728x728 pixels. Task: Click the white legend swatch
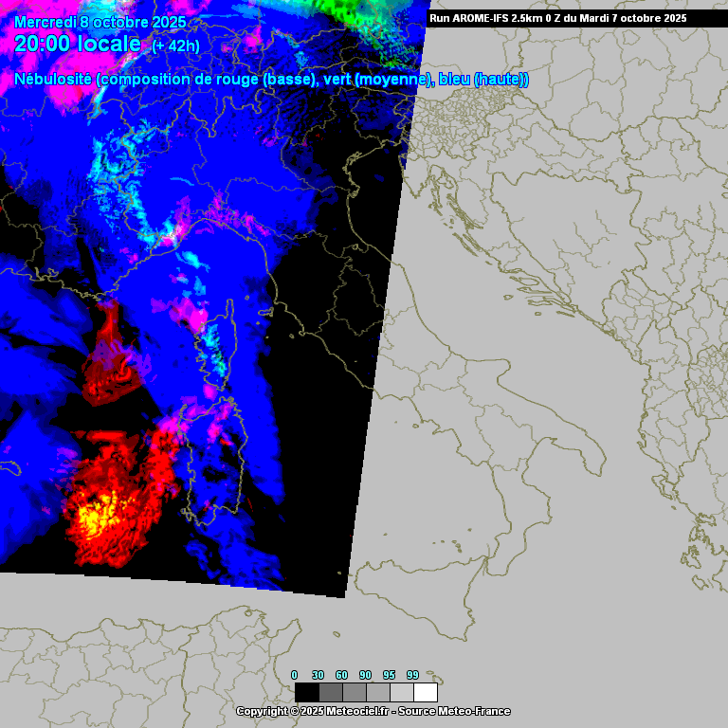coord(426,692)
